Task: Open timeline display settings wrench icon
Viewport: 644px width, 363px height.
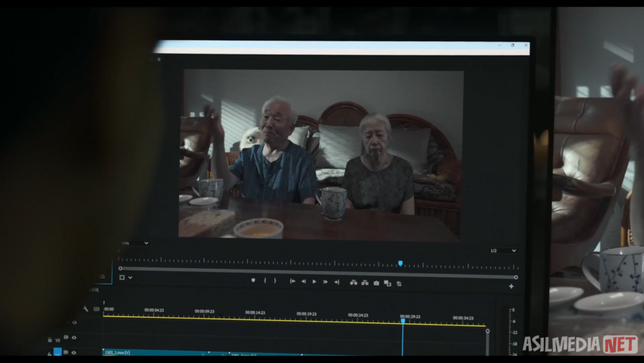Action: point(86,309)
